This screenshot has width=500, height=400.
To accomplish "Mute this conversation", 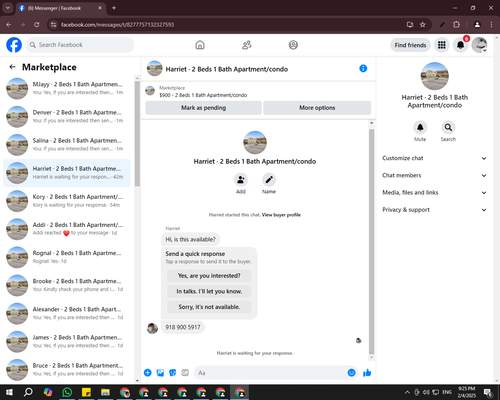I will tap(420, 127).
